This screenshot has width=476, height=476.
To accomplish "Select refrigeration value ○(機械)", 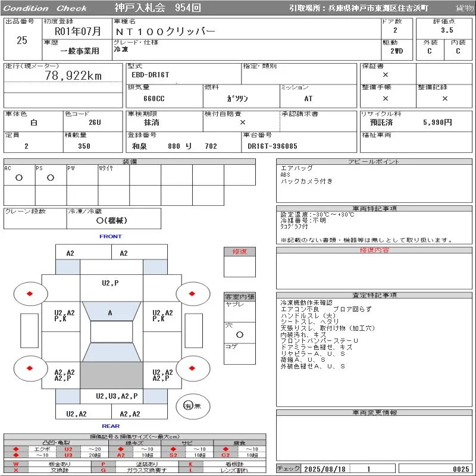I will [x=111, y=220].
